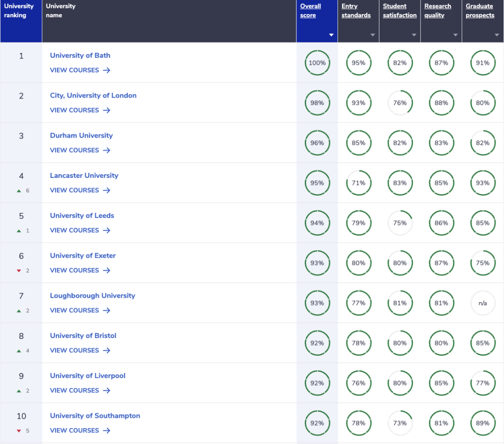Open the Entry standards sort dropdown arrow
Screen dimensions: 504x444
(372, 35)
